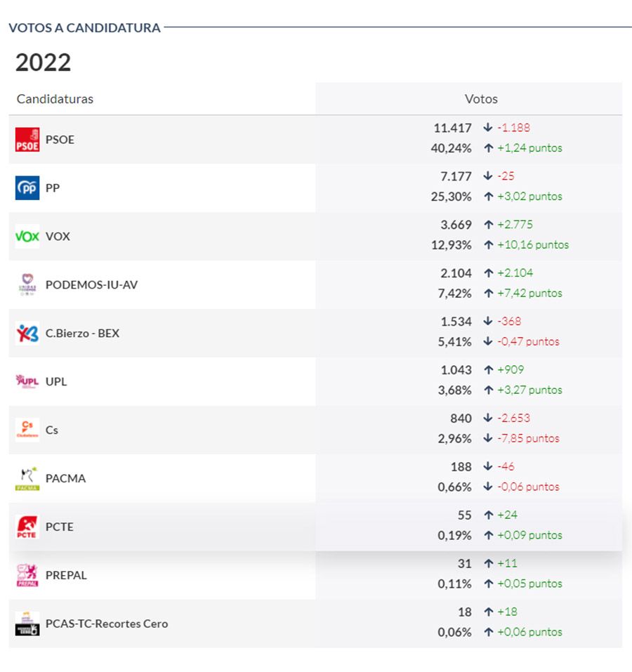Viewport: 632px width, 672px height.
Task: Click the Ciudadanos Cs logo
Action: point(27,430)
